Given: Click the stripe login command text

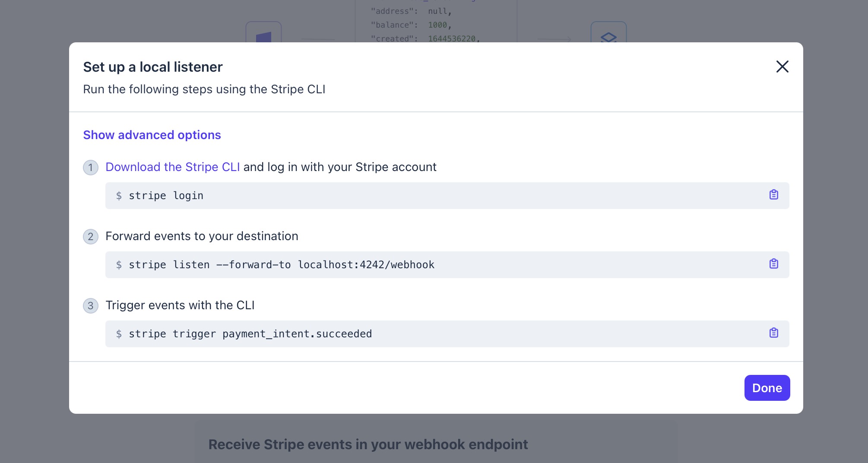Looking at the screenshot, I should point(166,196).
